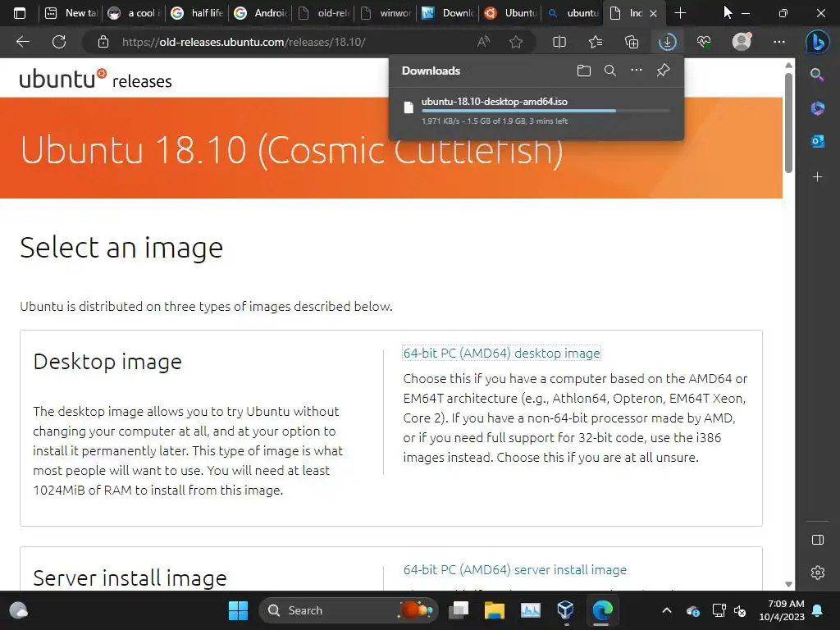Switch to the winworld tab
The image size is (840, 630).
(386, 13)
